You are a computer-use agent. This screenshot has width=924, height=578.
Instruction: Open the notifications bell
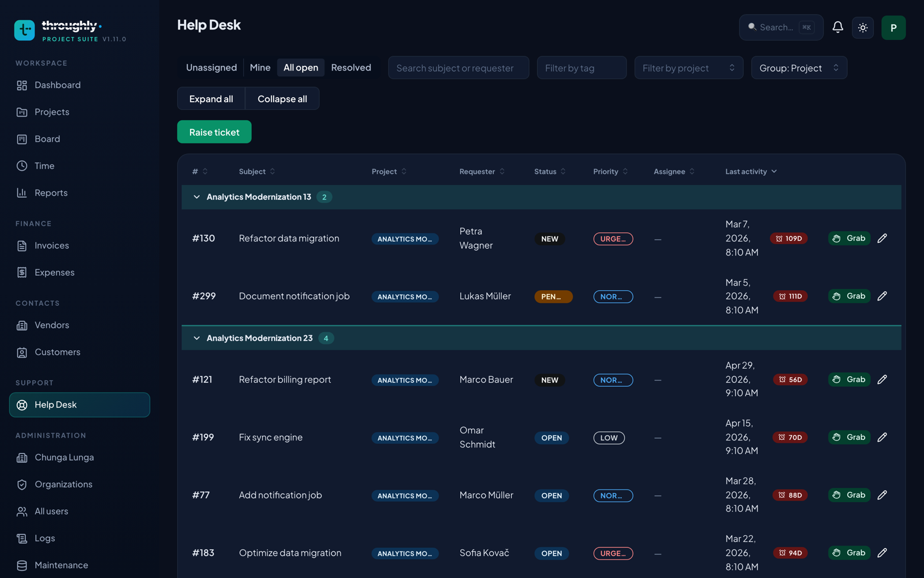click(x=837, y=27)
